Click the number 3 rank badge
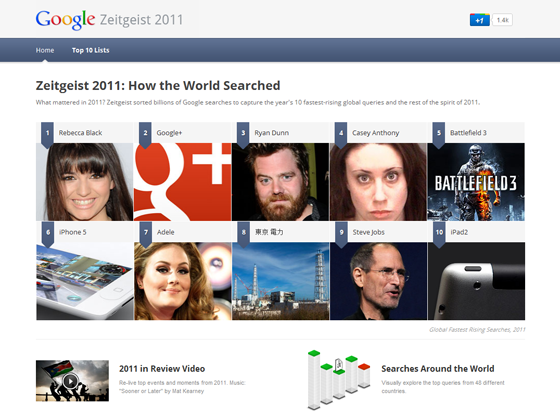Viewport: 560px width, 418px height. pyautogui.click(x=243, y=135)
